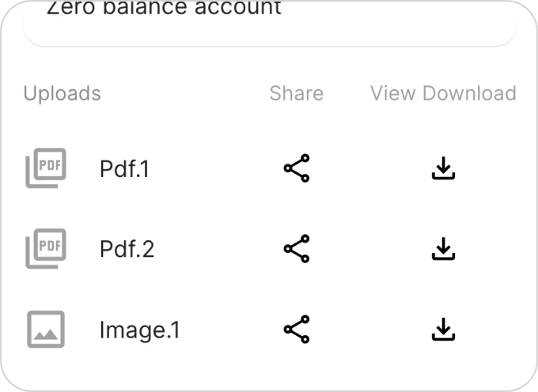Click the Uploads section heading
The height and width of the screenshot is (392, 538).
[x=62, y=93]
